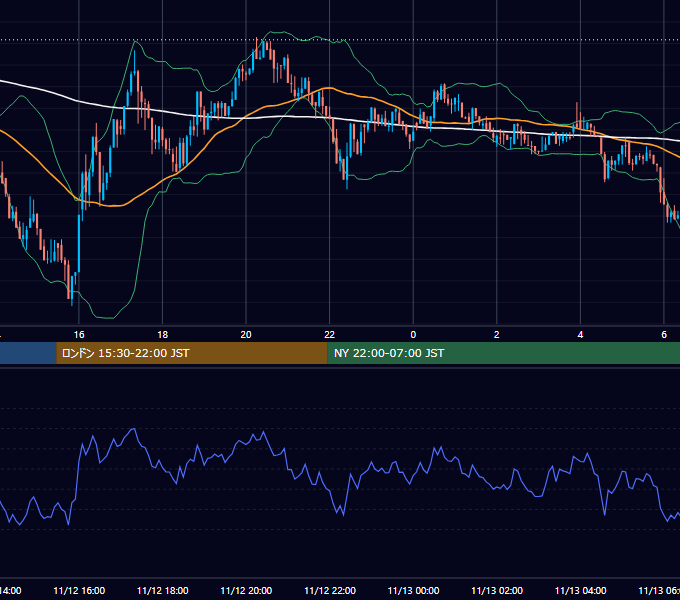680x600 pixels.
Task: Click the 11/12 20:00 date label
Action: click(246, 591)
